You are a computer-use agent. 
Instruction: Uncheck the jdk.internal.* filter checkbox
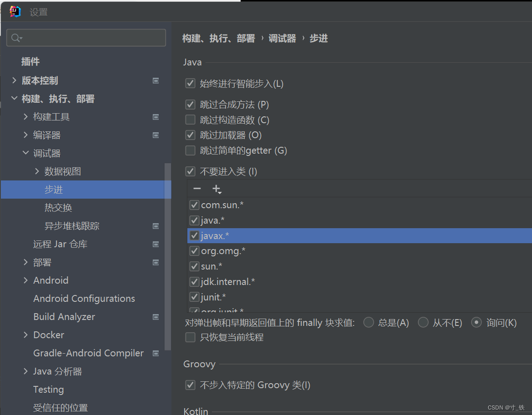[194, 282]
